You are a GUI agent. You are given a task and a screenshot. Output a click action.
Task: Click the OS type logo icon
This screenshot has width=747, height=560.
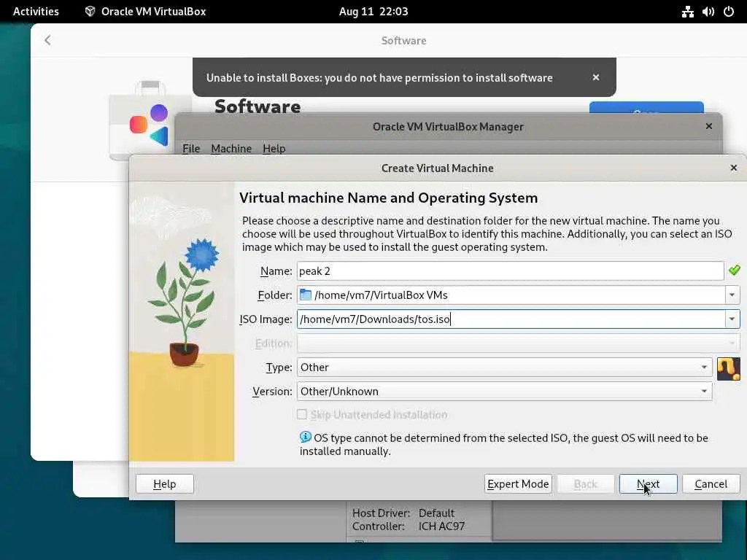[x=729, y=368]
